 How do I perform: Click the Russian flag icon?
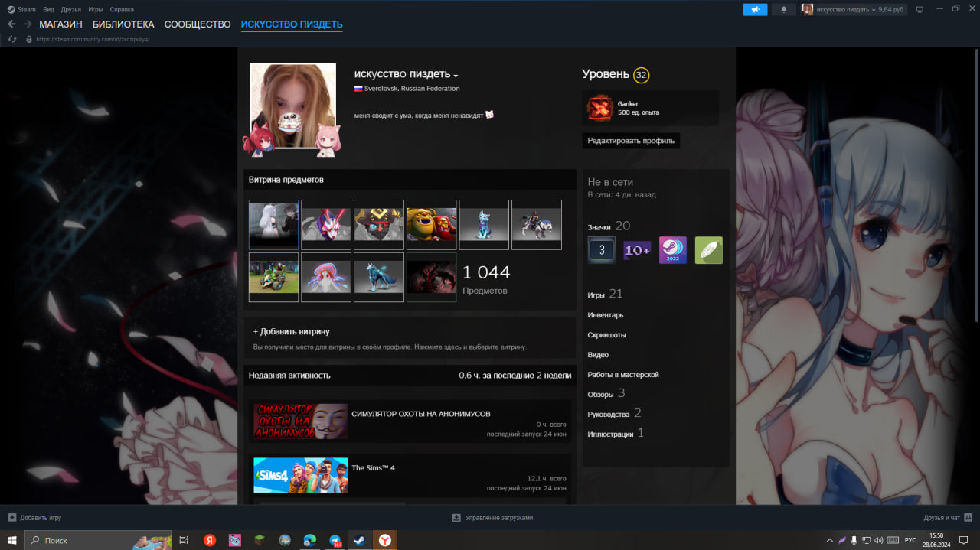tap(358, 89)
